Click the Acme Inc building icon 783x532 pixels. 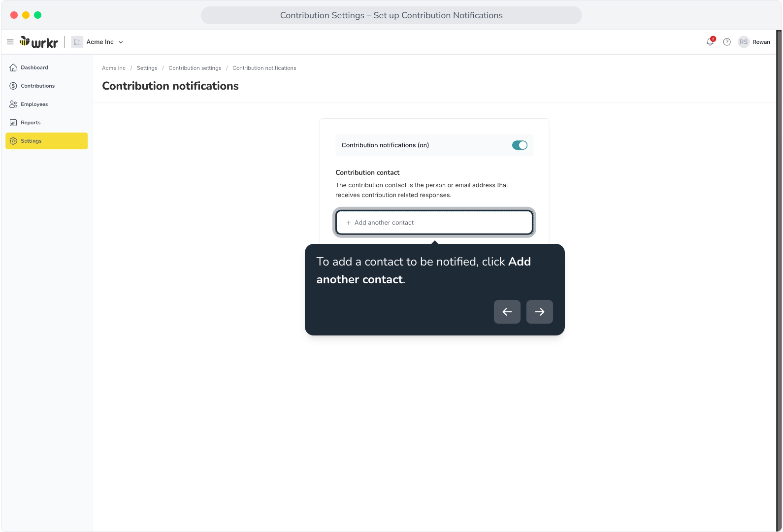click(77, 42)
